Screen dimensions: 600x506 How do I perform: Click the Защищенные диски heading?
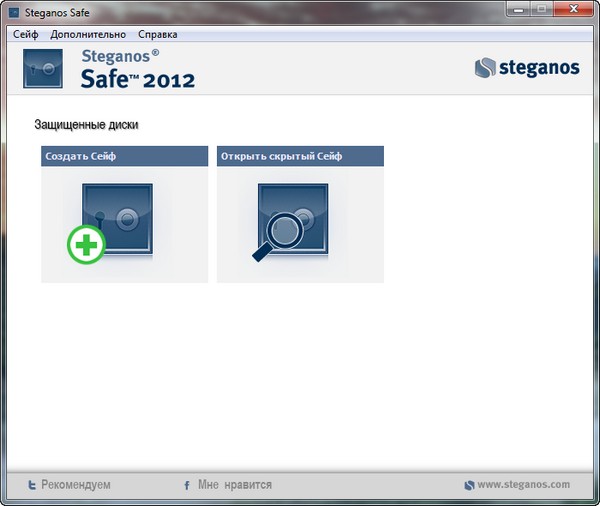pyautogui.click(x=86, y=125)
